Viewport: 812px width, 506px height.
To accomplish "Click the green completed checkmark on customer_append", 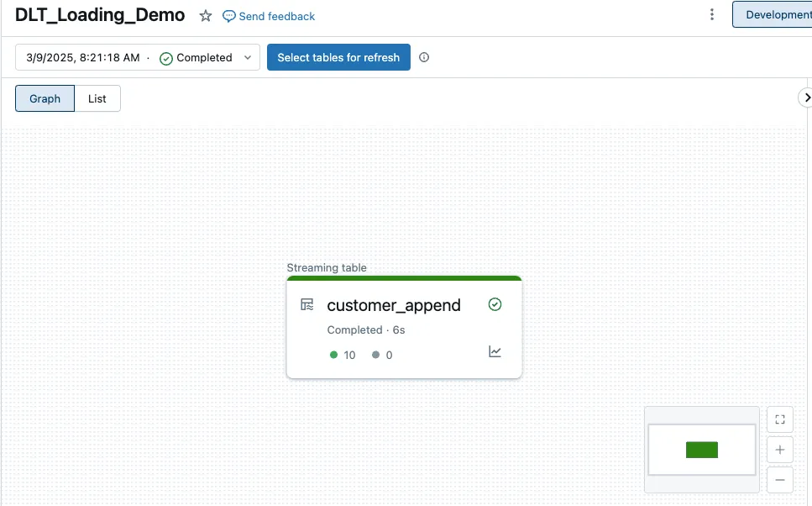I will [x=495, y=304].
